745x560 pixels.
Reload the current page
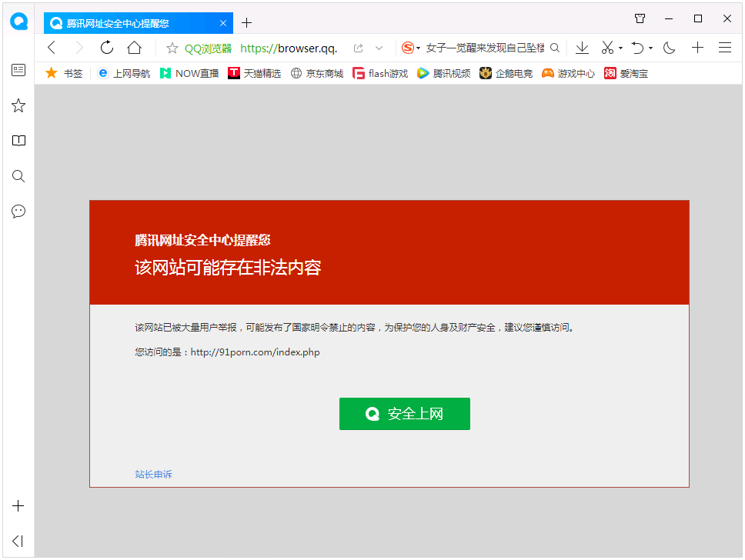coord(107,48)
